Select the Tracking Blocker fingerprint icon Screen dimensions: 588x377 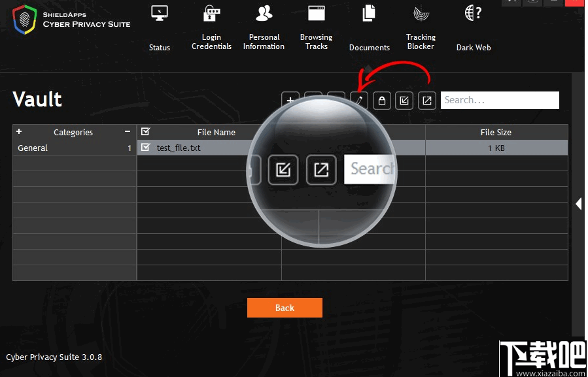click(420, 13)
